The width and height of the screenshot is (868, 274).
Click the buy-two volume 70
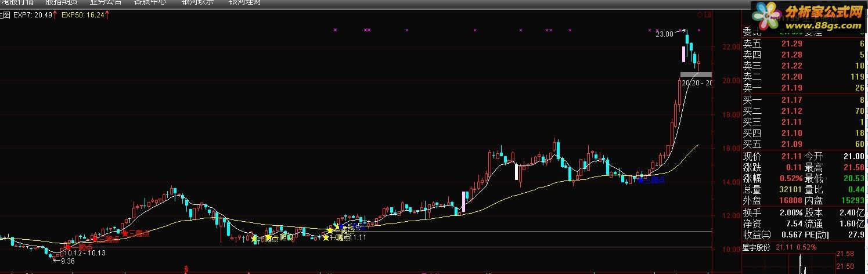860,111
